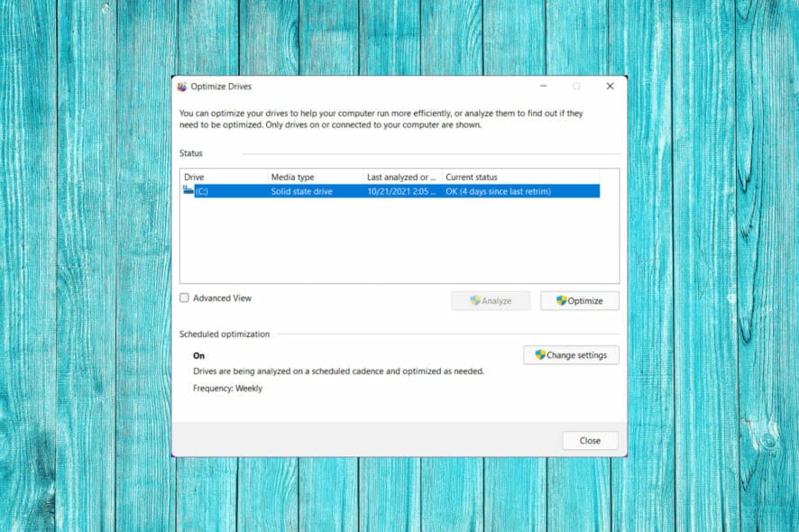Click the shield icon on Analyze
The width and height of the screenshot is (799, 532).
(x=473, y=301)
